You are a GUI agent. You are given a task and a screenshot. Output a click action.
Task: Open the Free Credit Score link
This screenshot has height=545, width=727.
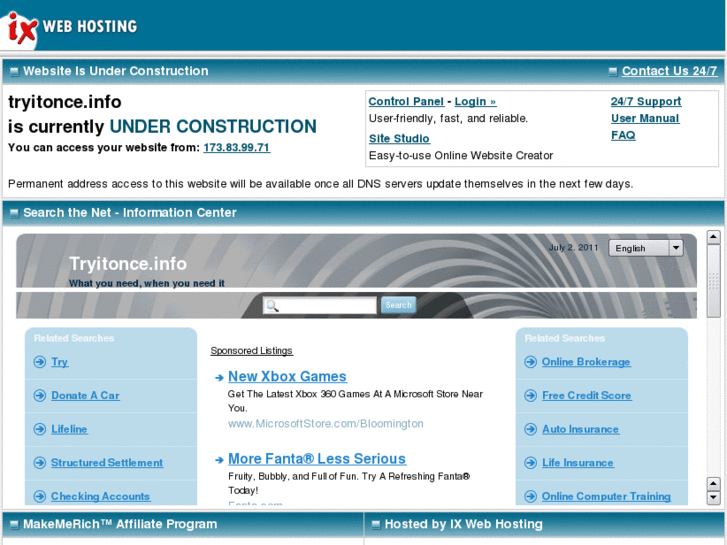587,396
